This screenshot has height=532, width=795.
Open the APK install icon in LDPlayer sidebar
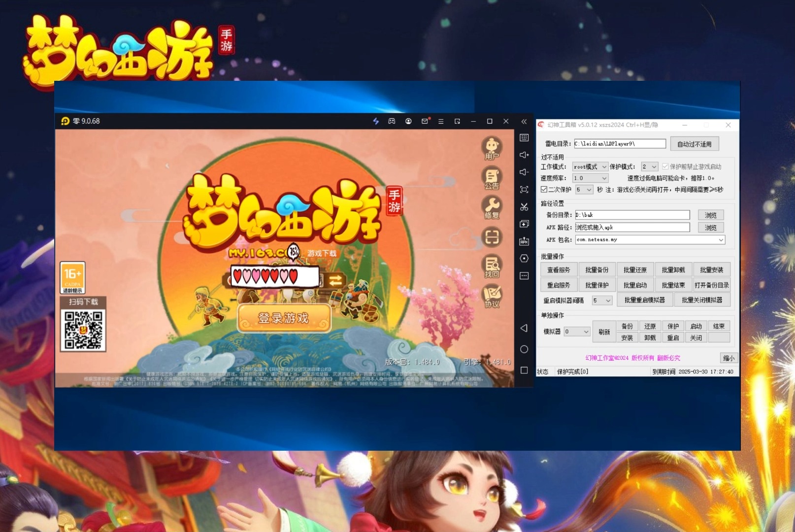point(524,241)
